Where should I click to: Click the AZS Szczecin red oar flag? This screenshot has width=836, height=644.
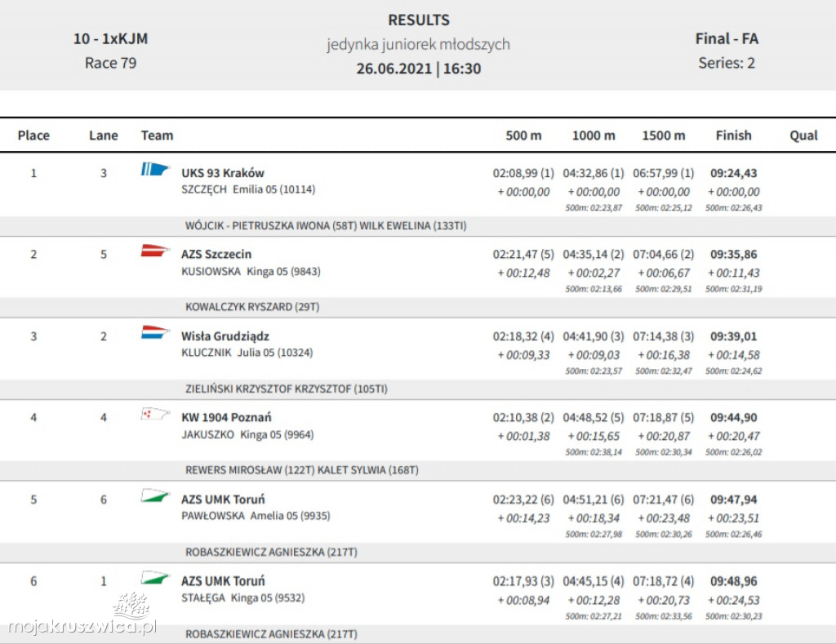click(154, 251)
